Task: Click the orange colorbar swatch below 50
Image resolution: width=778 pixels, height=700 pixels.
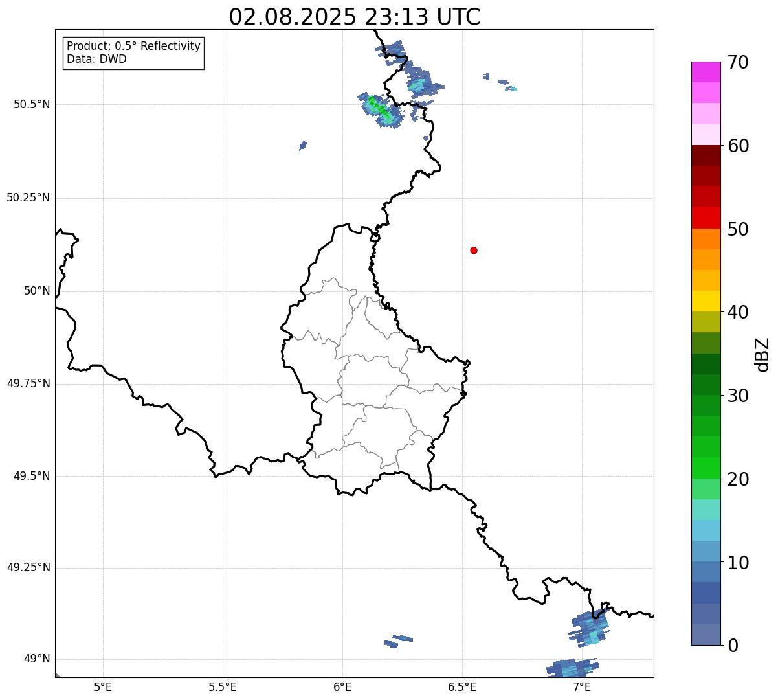Action: click(x=706, y=239)
